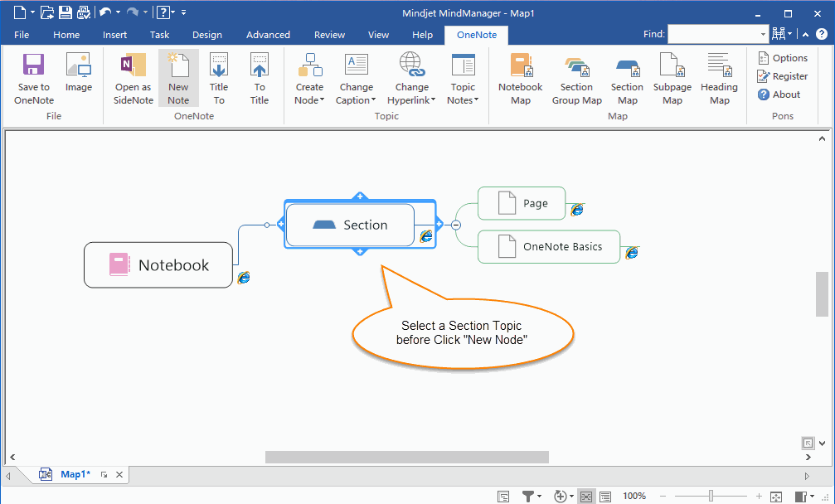Toggle the Map view button in status bar
Screen dimensions: 835x504
(586, 497)
